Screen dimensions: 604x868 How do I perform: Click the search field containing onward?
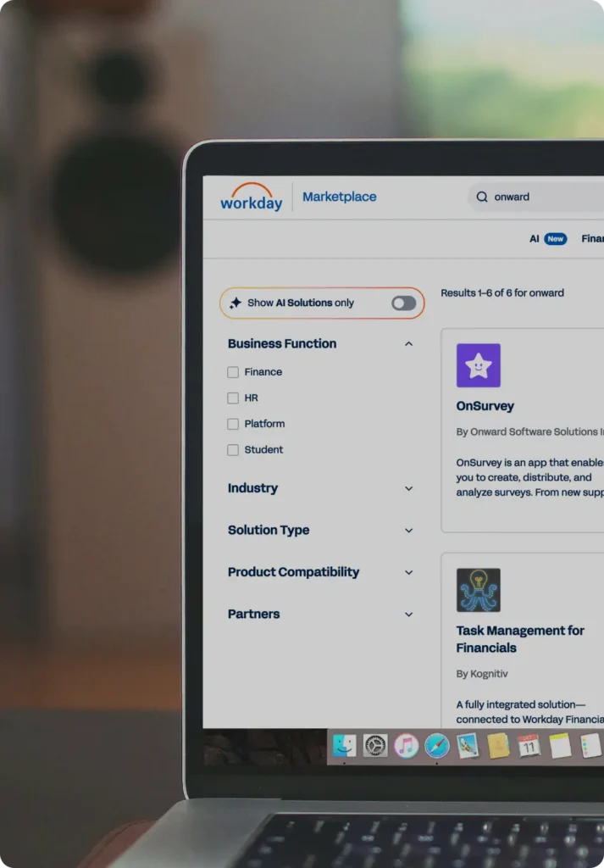click(x=542, y=197)
